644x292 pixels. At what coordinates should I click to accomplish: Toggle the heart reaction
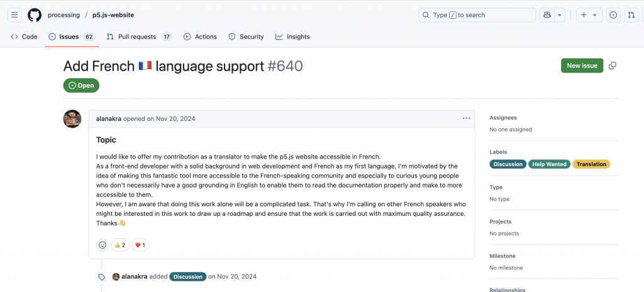click(x=140, y=245)
